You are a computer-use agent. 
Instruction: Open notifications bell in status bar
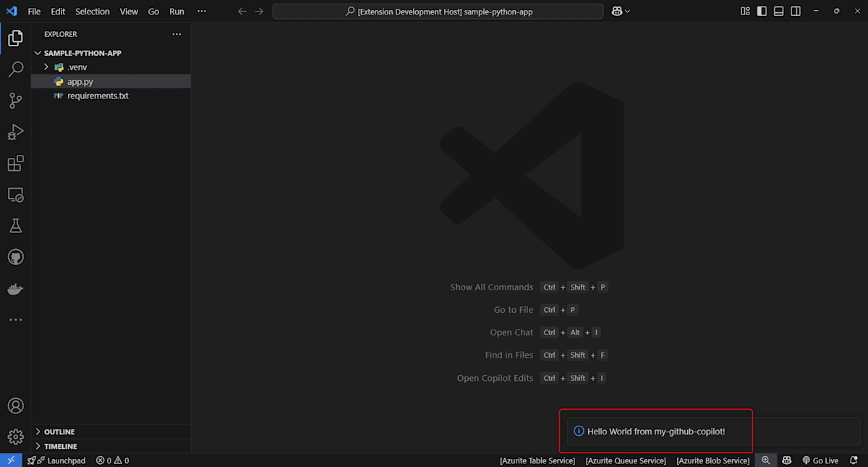[x=854, y=460]
